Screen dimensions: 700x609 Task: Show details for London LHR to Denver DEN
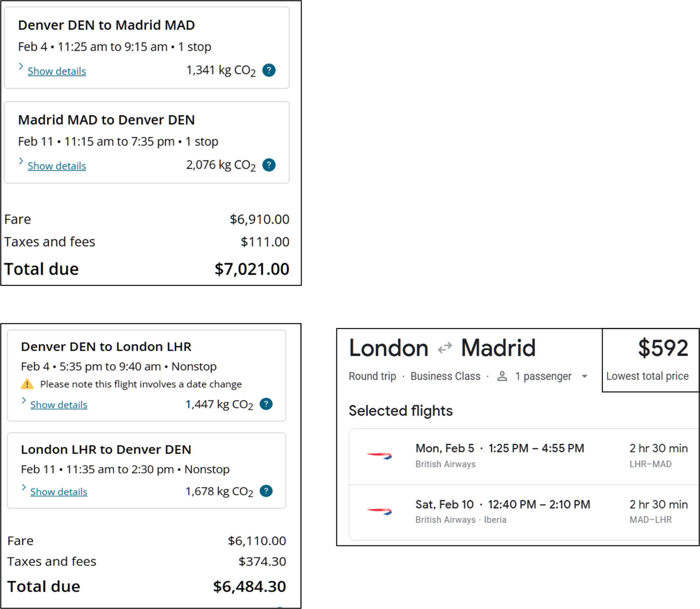pyautogui.click(x=59, y=492)
